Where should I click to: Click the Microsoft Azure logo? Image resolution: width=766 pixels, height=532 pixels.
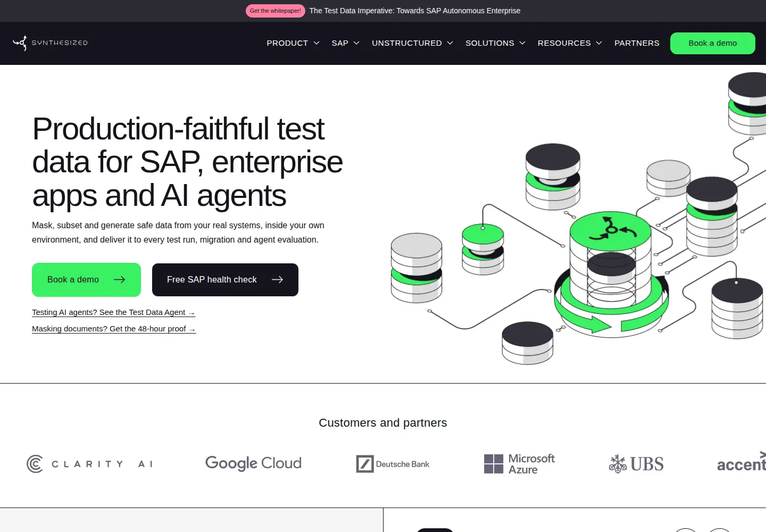tap(519, 464)
